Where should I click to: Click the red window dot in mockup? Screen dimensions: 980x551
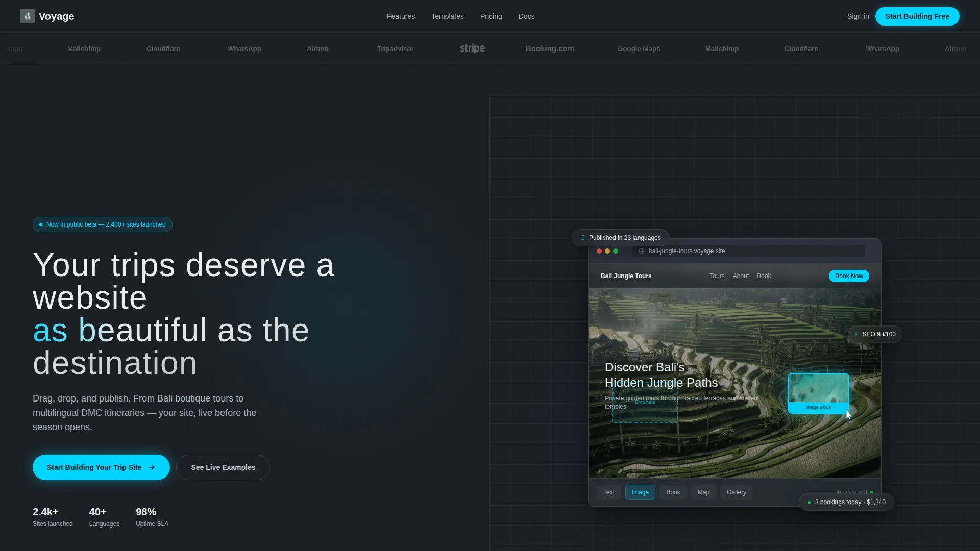(x=599, y=251)
